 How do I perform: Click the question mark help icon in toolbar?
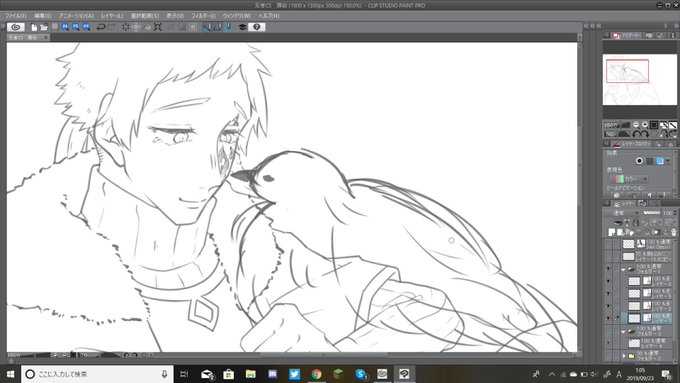(x=257, y=27)
